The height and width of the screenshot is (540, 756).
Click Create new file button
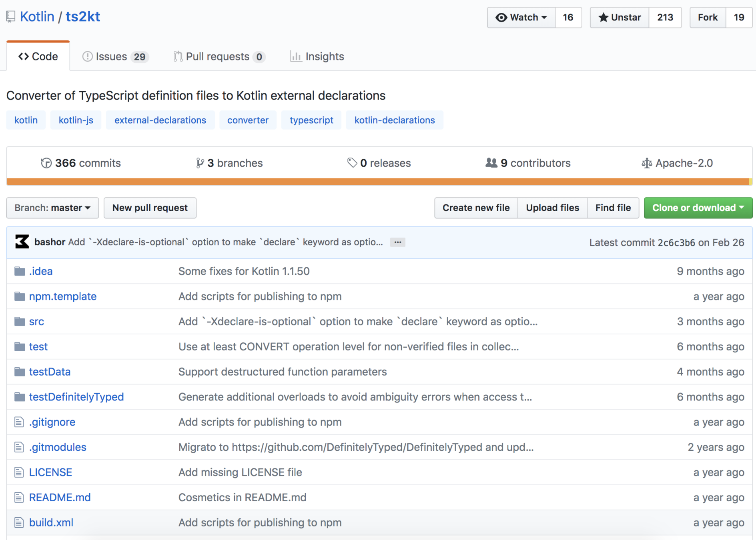(x=476, y=208)
